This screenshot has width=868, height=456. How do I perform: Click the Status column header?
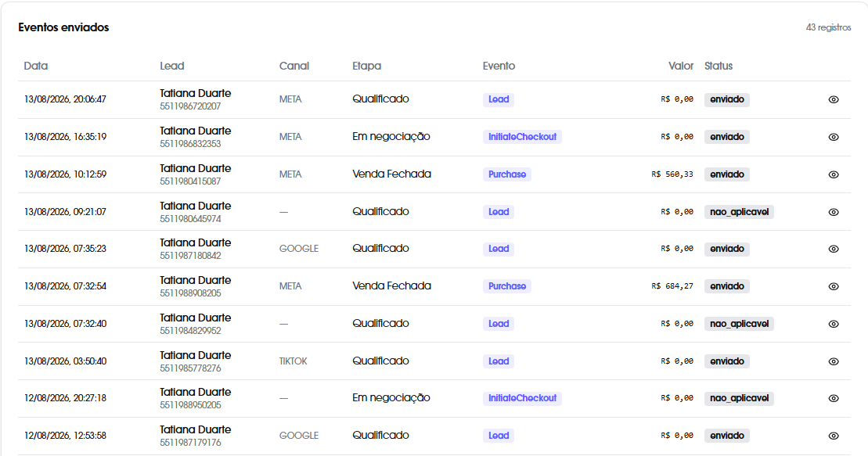(x=719, y=66)
